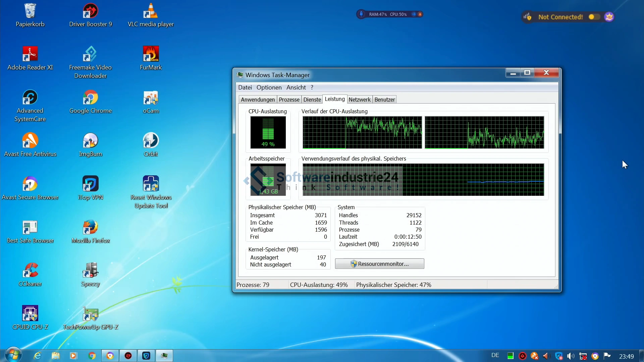Click the taskbar clock showing 23:49

click(626, 356)
